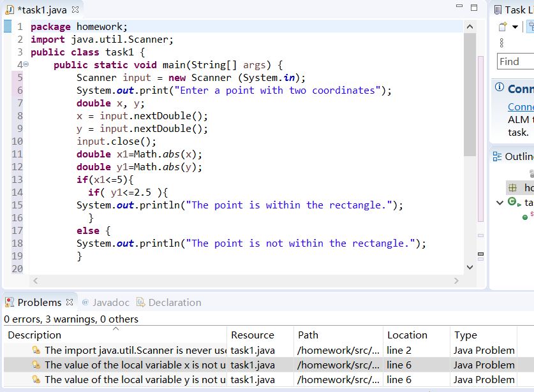Viewport: 534px width, 392px height.
Task: Open the Connect link in Task List
Action: point(520,106)
